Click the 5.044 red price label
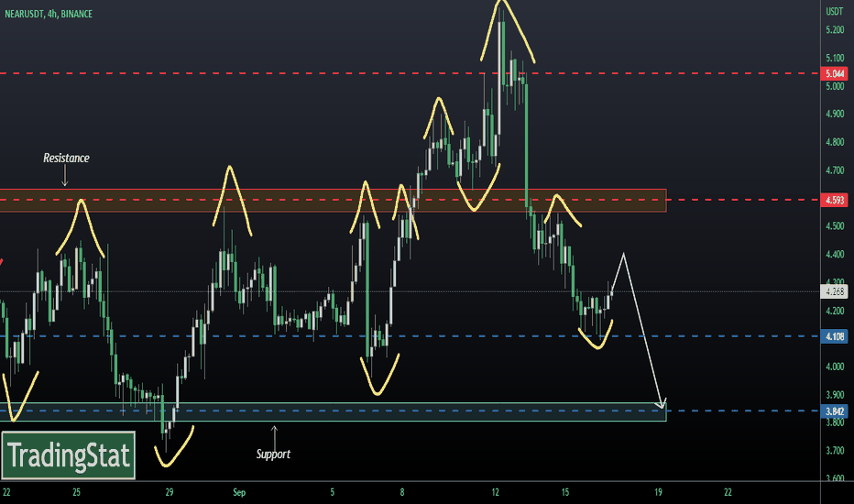This screenshot has width=854, height=504. [x=834, y=73]
